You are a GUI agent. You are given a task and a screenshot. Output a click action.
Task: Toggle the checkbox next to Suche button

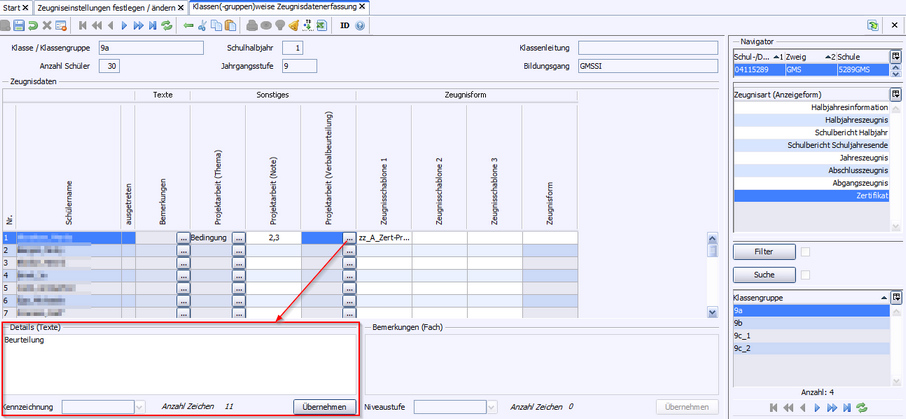tap(805, 274)
